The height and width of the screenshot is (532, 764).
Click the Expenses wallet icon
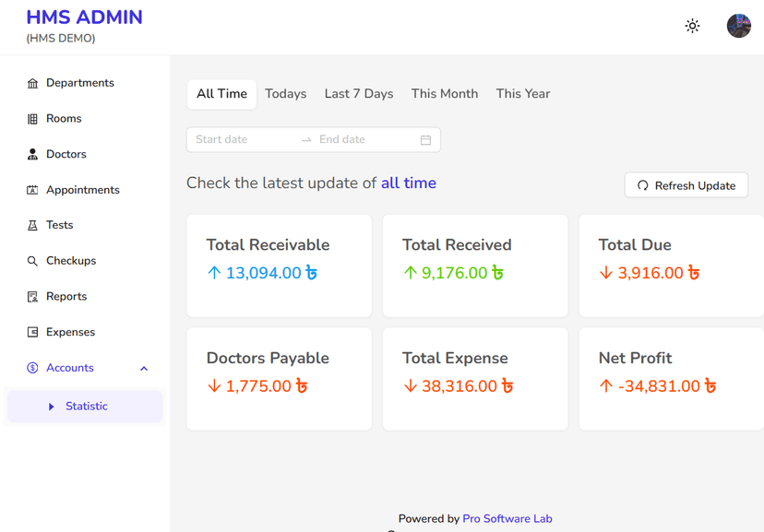pos(32,332)
